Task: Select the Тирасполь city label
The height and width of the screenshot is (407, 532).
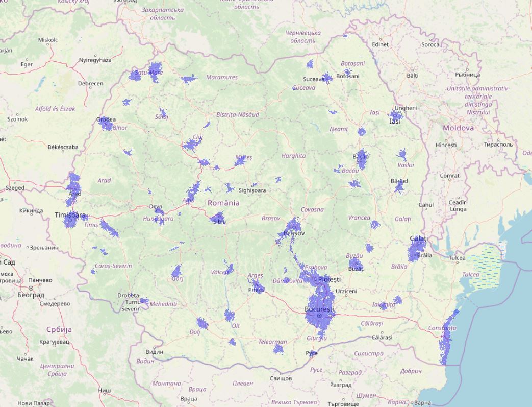Action: click(498, 145)
